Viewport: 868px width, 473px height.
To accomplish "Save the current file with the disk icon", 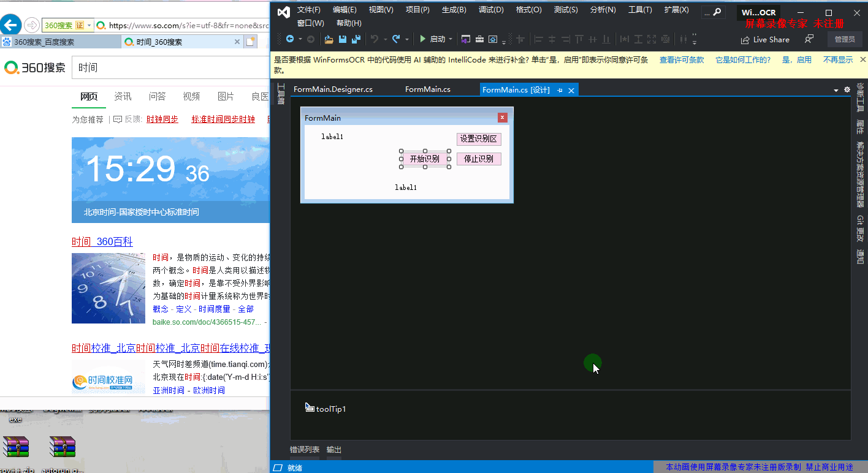I will [343, 39].
